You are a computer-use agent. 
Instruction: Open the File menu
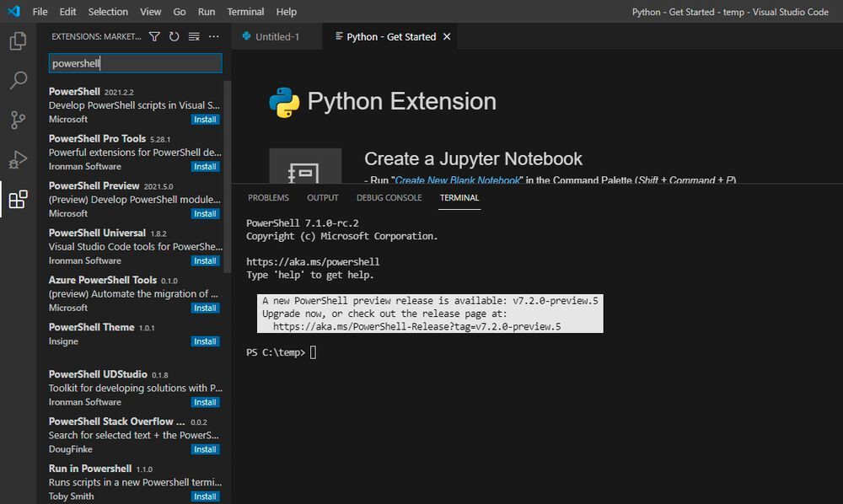tap(40, 11)
